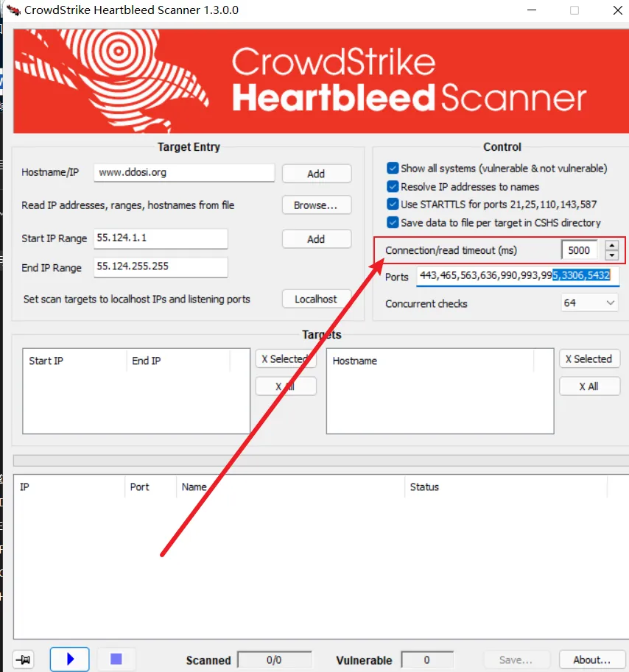Click the Hostname/IP Add button
Image resolution: width=629 pixels, height=672 pixels.
click(317, 174)
